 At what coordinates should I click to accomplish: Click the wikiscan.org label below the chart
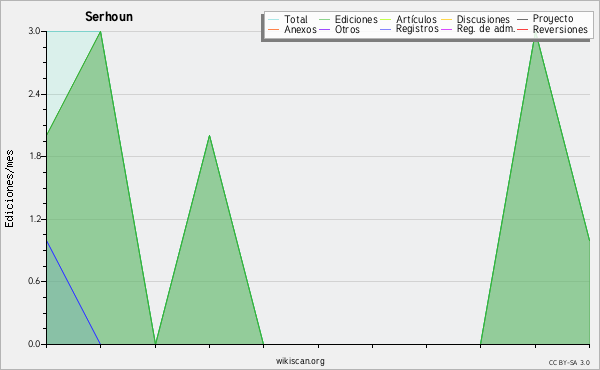coord(300,361)
